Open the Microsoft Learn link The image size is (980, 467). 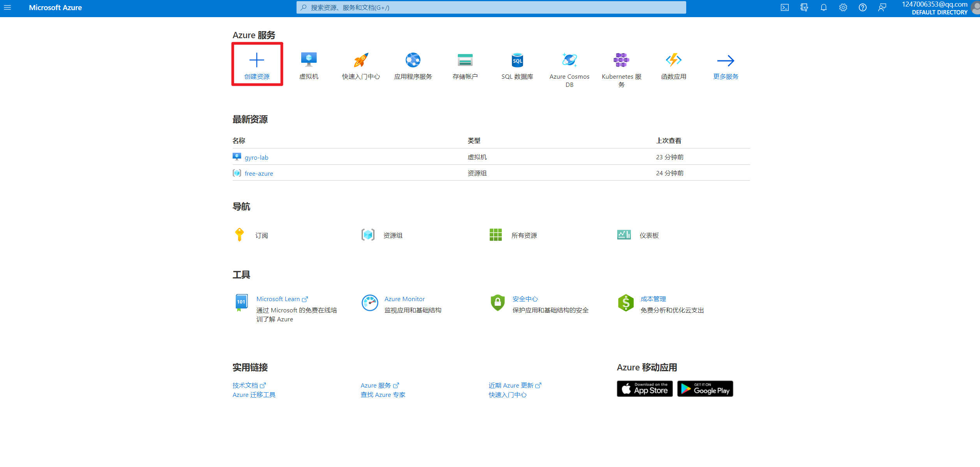click(278, 299)
